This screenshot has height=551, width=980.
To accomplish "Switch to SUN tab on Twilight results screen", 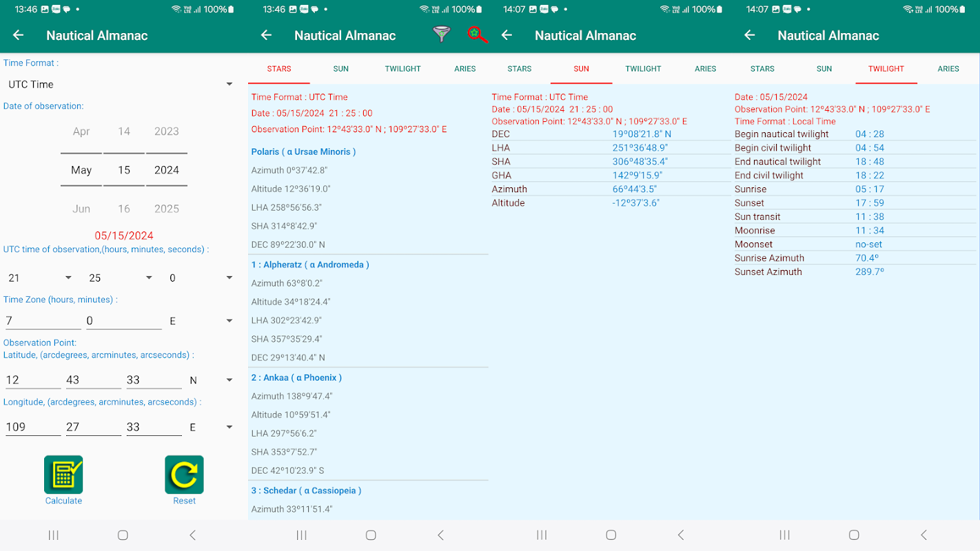I will 824,69.
